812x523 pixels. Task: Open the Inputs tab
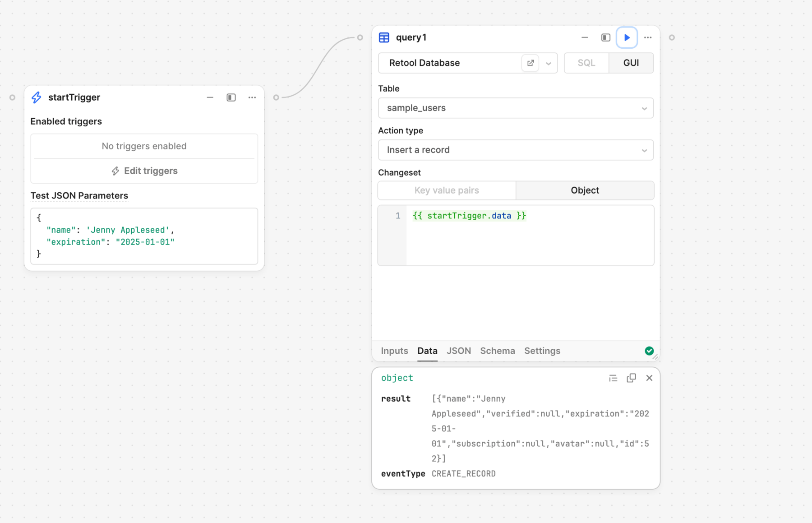(394, 351)
